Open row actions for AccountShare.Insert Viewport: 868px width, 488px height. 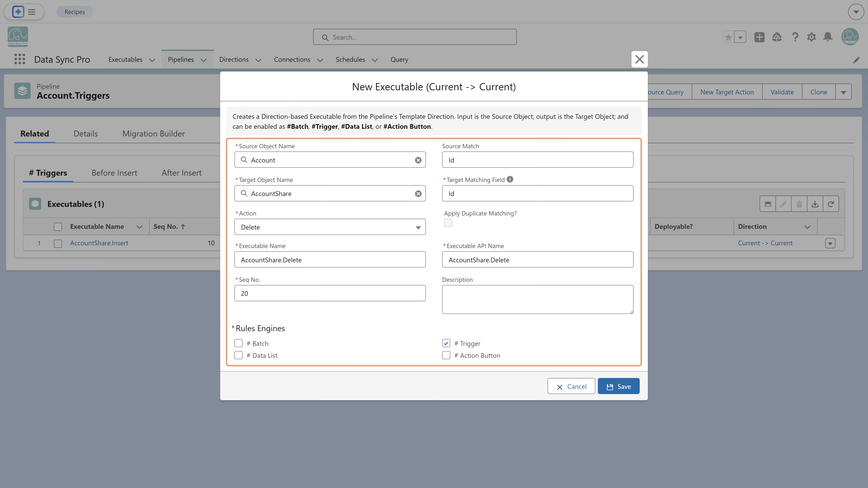(x=830, y=243)
